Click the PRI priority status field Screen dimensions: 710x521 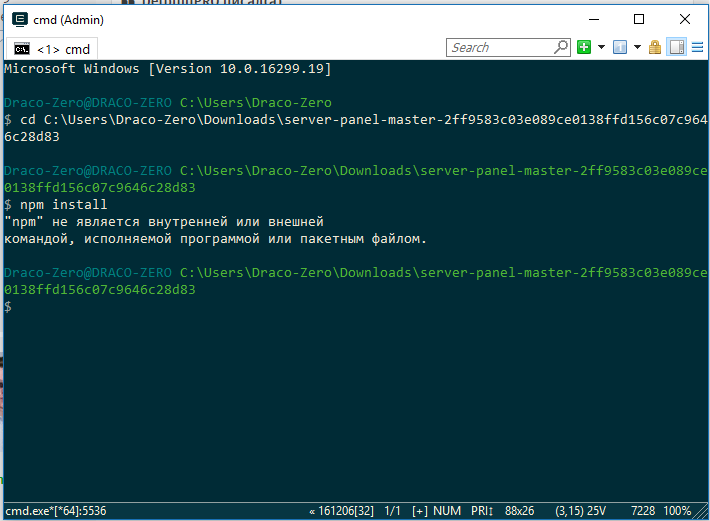[482, 511]
